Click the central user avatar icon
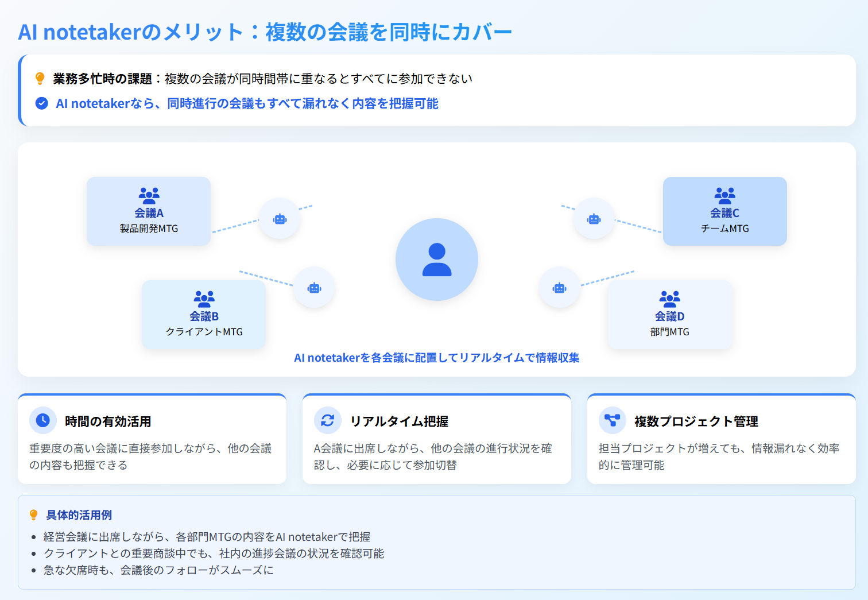The image size is (868, 600). [x=436, y=260]
